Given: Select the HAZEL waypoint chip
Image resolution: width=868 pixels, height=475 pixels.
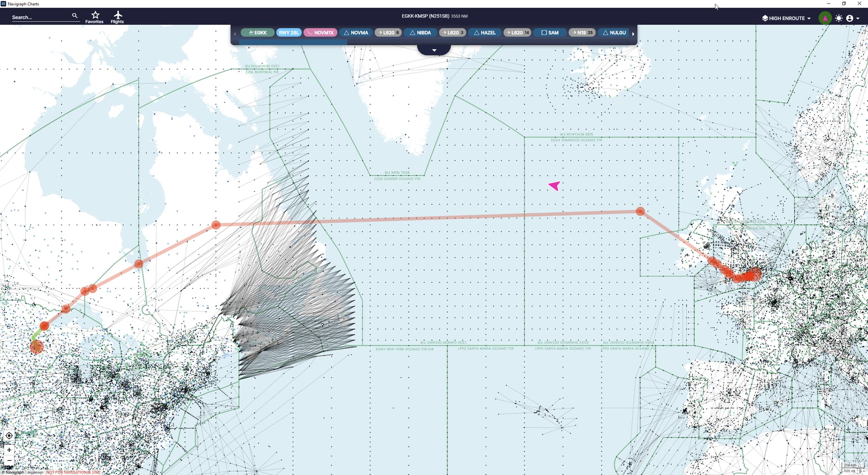Looking at the screenshot, I should tap(485, 33).
